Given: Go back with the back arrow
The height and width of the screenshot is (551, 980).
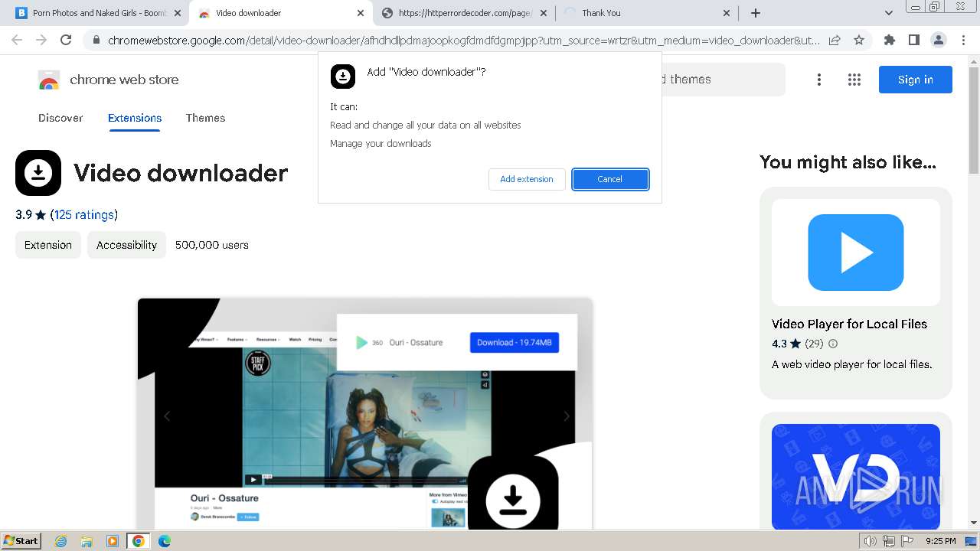Looking at the screenshot, I should (x=17, y=40).
